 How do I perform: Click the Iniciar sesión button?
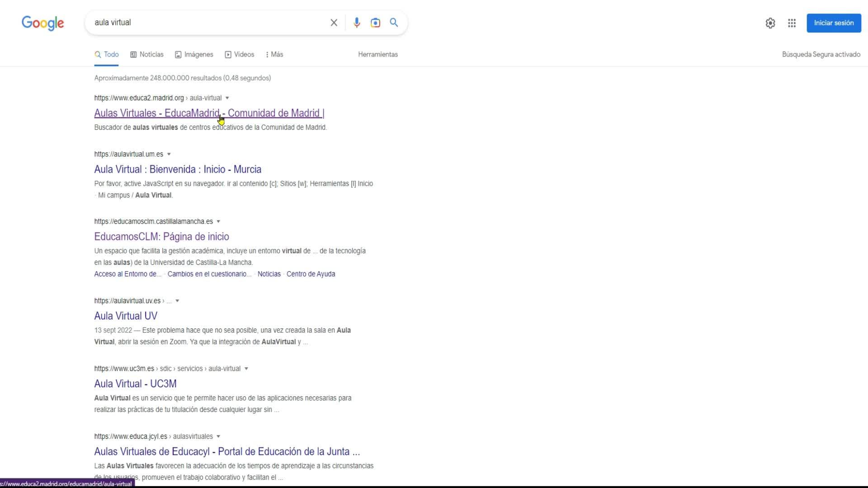pyautogui.click(x=834, y=23)
